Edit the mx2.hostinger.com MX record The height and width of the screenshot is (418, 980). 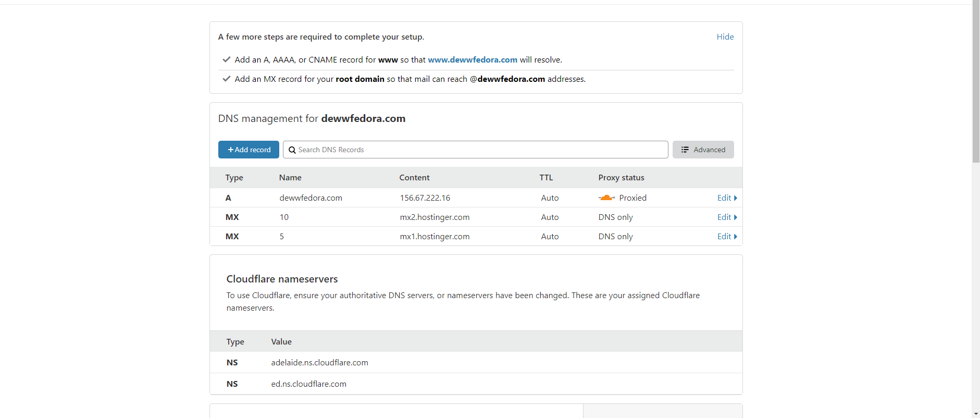click(727, 217)
